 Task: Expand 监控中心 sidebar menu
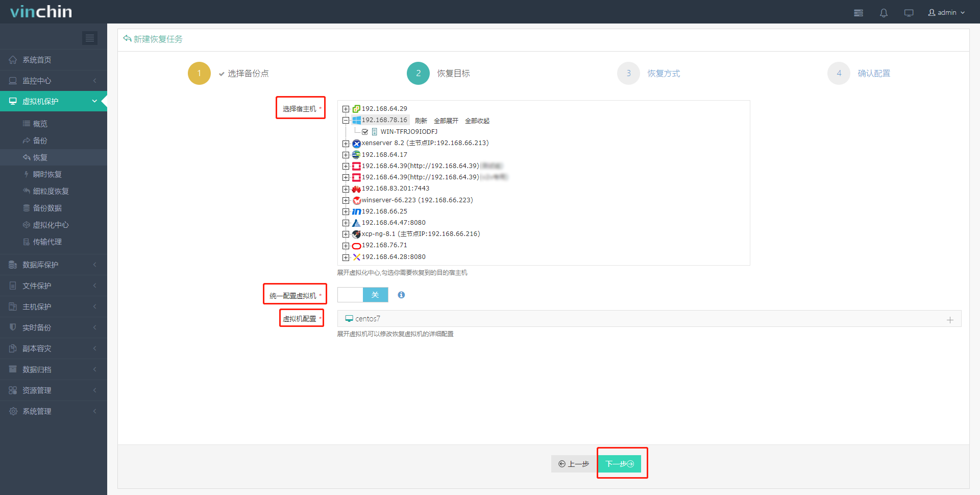tap(54, 81)
